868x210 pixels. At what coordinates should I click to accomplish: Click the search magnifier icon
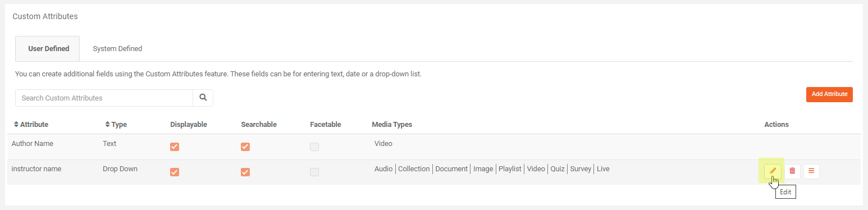tap(203, 98)
